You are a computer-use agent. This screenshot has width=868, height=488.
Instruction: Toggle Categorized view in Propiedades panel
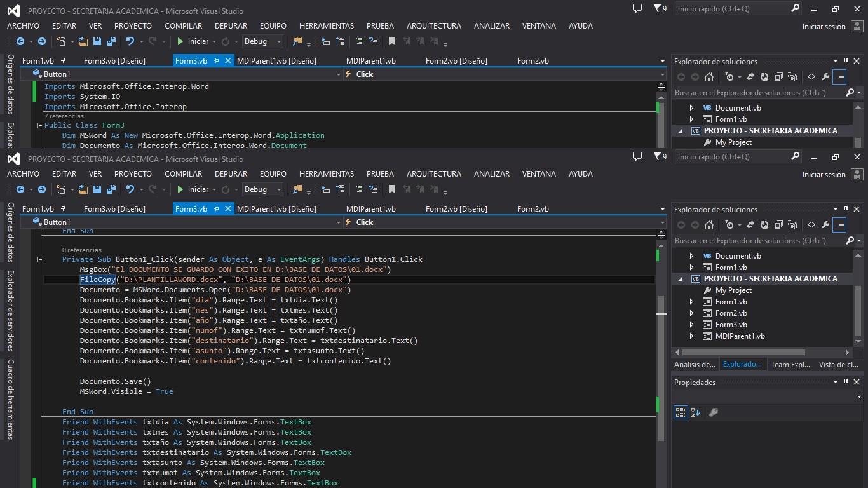(x=681, y=412)
